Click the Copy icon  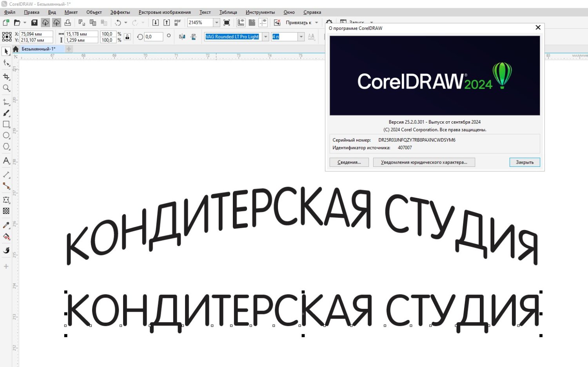point(93,23)
